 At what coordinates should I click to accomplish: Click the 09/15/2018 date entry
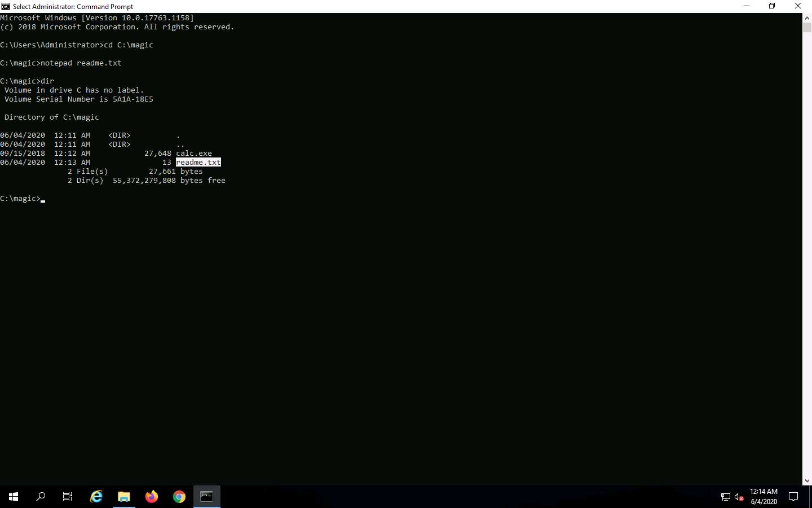[23, 153]
